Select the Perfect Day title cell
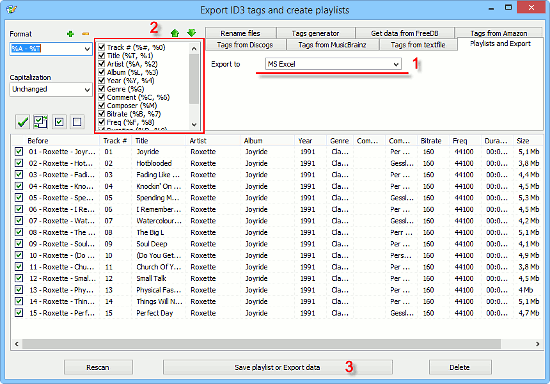Viewport: 550px width, 384px height. point(155,313)
